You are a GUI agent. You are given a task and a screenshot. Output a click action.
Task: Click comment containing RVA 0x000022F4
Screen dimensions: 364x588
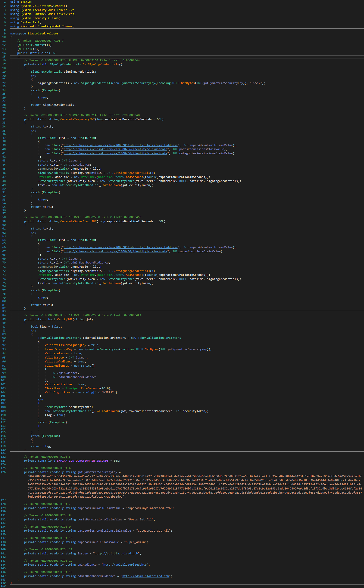83,315
